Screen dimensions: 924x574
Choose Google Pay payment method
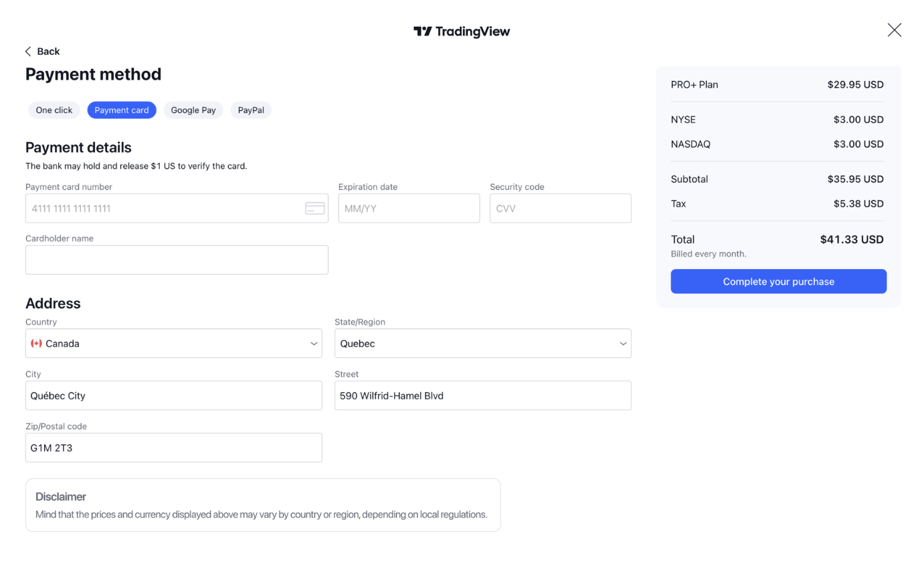point(193,110)
